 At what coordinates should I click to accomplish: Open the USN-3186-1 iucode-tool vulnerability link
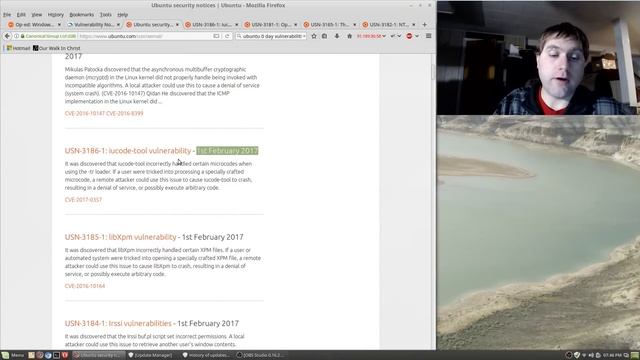(x=128, y=151)
